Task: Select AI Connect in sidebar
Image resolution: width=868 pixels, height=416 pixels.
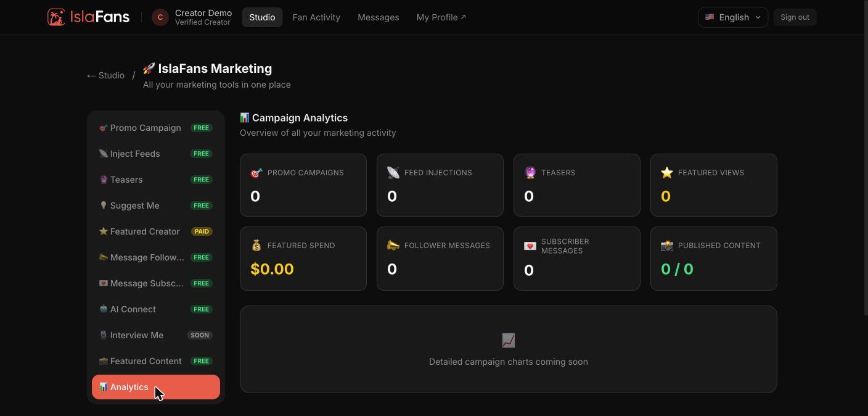Action: click(x=156, y=309)
